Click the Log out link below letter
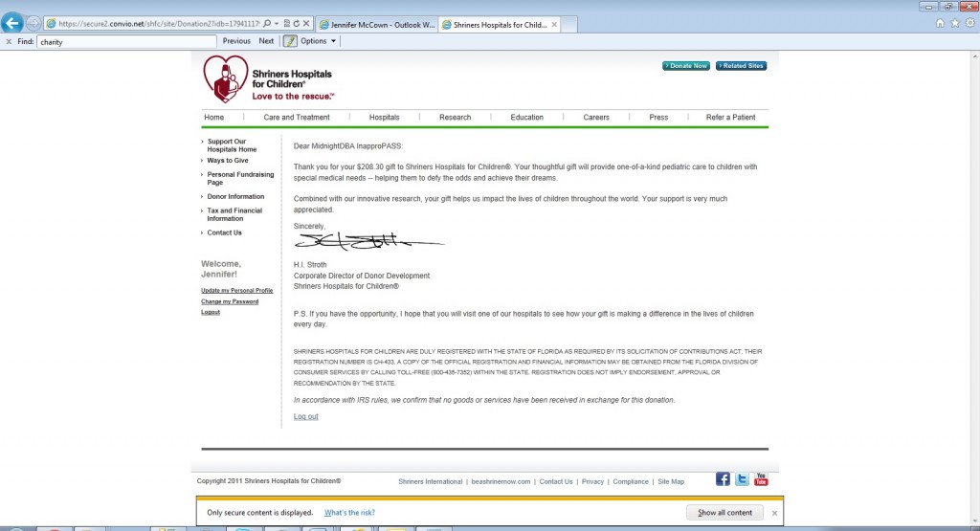The image size is (980, 531). pos(305,417)
